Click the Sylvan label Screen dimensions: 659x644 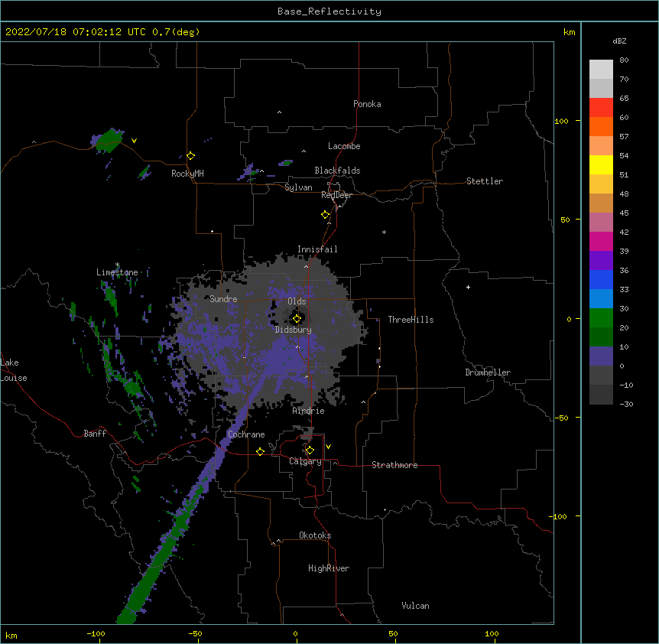[298, 187]
